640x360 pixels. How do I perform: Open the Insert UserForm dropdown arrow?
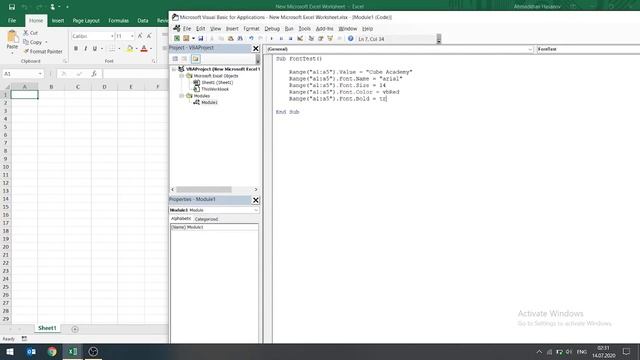(x=193, y=38)
